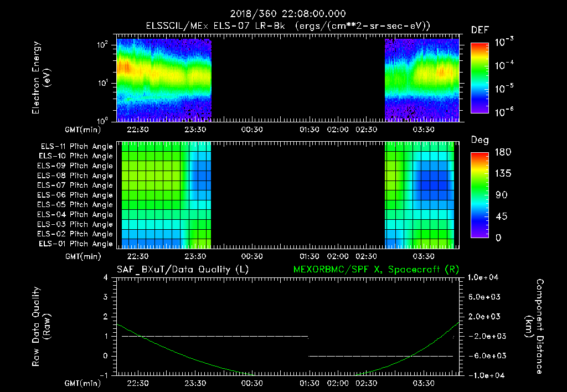Click 00:30 time tick under energy spectrogram
Viewport: 567px width, 392px height.
click(252, 130)
